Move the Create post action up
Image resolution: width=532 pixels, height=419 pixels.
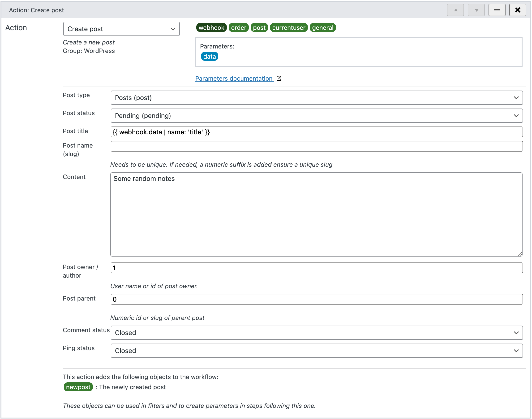pyautogui.click(x=455, y=10)
